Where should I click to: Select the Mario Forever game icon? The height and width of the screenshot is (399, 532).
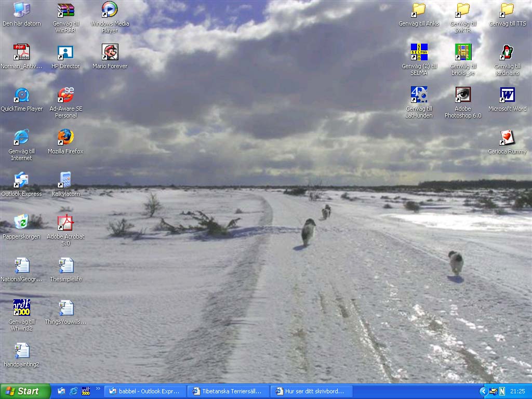tap(110, 52)
